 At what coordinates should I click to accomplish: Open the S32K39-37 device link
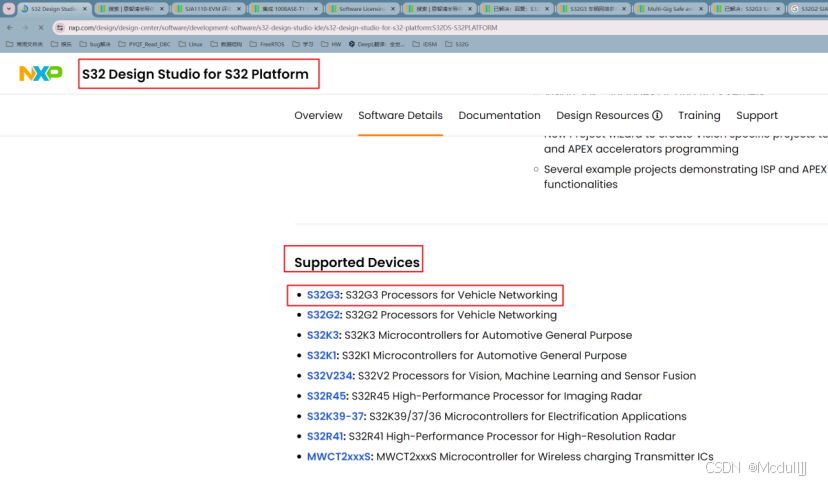(335, 416)
